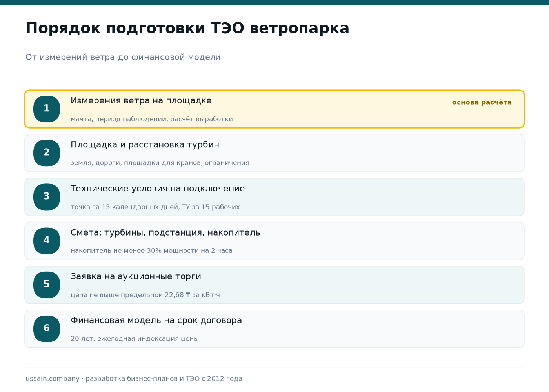Screen dimensions: 549x392
Task: Click 'мачта, период наблюдений, расчёт выработки' text
Action: click(x=152, y=119)
